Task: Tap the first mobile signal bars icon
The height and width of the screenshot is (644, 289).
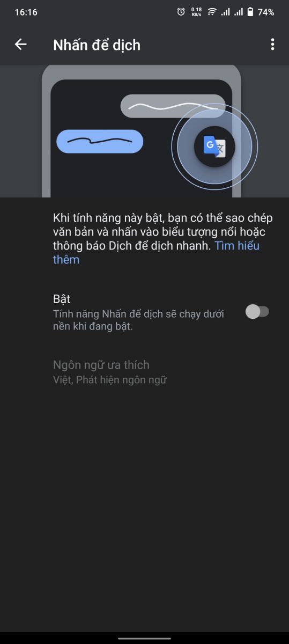Action: click(226, 12)
